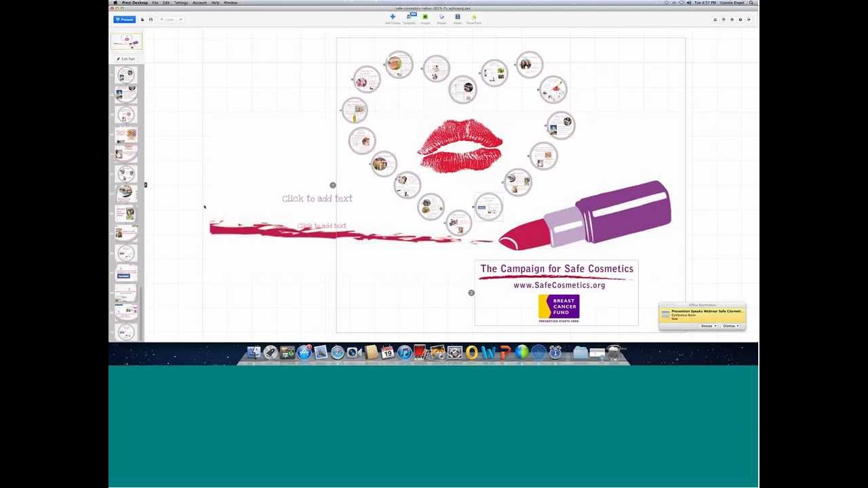Open the Trash in the dock
868x488 pixels.
pyautogui.click(x=614, y=352)
